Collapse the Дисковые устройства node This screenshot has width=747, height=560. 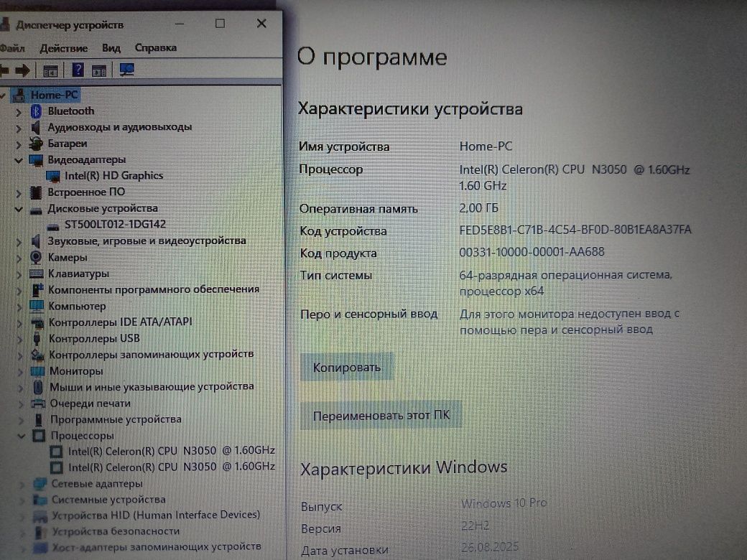pos(19,209)
